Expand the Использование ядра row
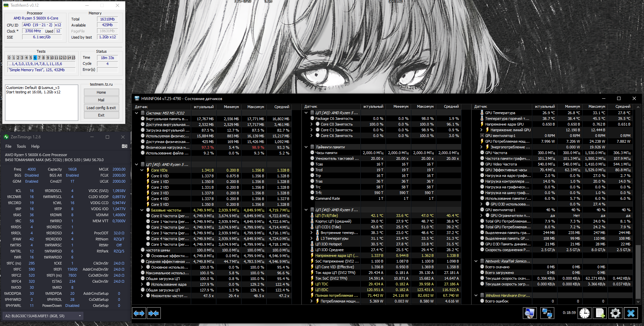Screen dimensions: 644x326 (x=142, y=284)
